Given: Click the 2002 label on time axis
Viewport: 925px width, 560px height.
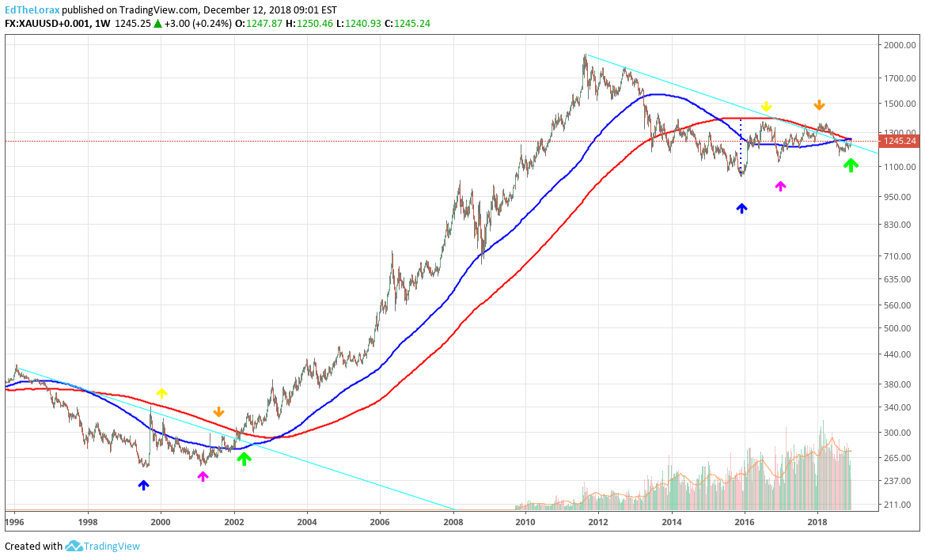Looking at the screenshot, I should point(234,522).
